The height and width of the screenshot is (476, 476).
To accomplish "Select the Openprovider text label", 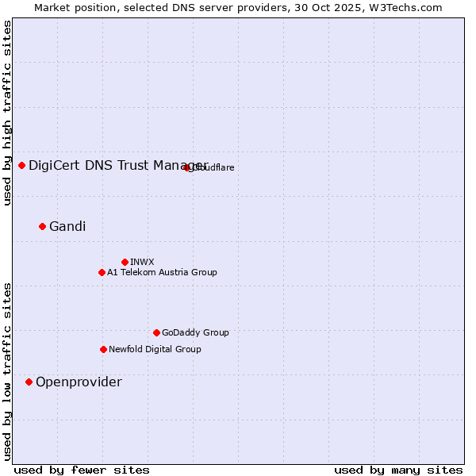I will point(79,382).
